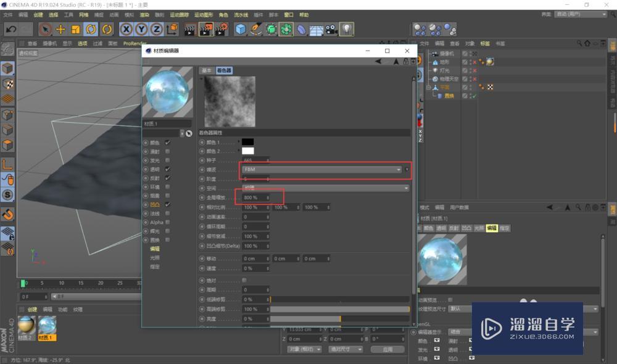
Task: Click the coordinate system icon
Action: [x=172, y=29]
